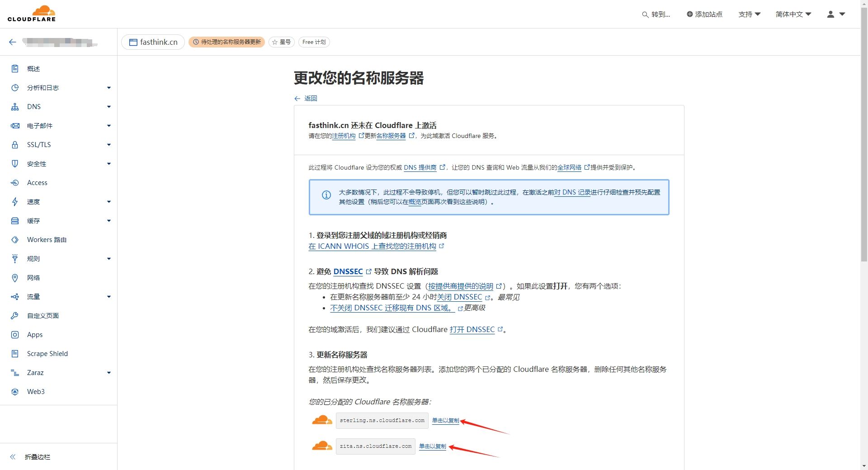Click the star icon in 星号 button

pyautogui.click(x=274, y=42)
